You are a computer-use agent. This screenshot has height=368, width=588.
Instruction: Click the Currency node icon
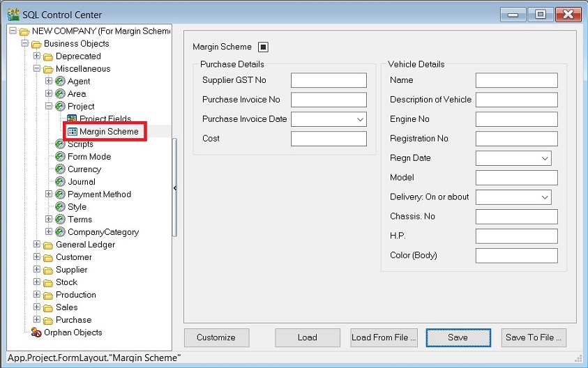[x=60, y=169]
